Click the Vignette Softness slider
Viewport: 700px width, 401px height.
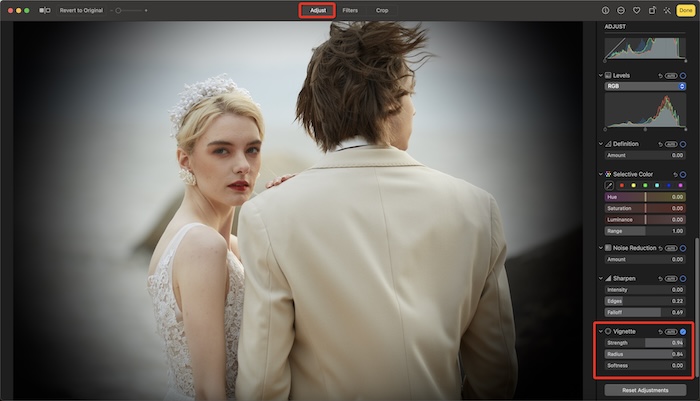click(x=645, y=366)
